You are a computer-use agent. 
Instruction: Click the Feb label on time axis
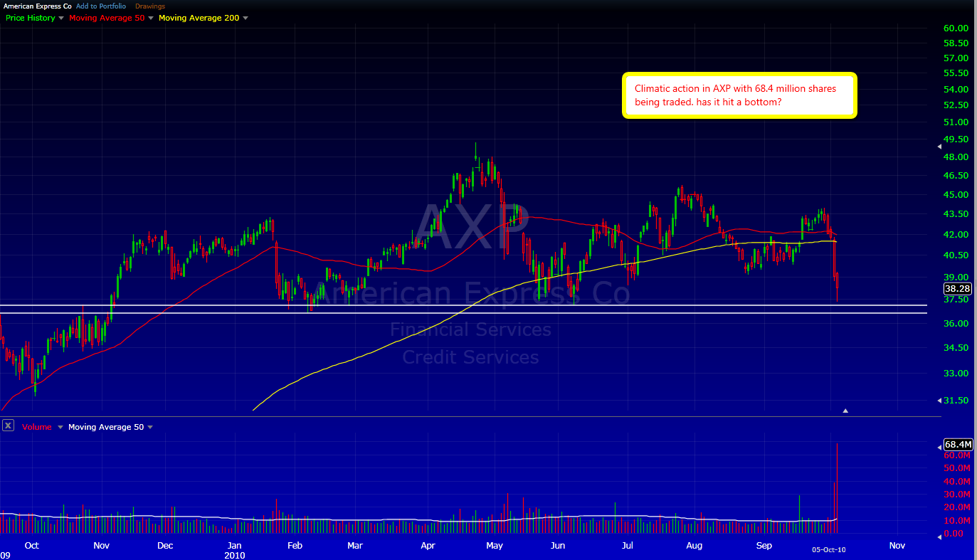click(x=295, y=546)
